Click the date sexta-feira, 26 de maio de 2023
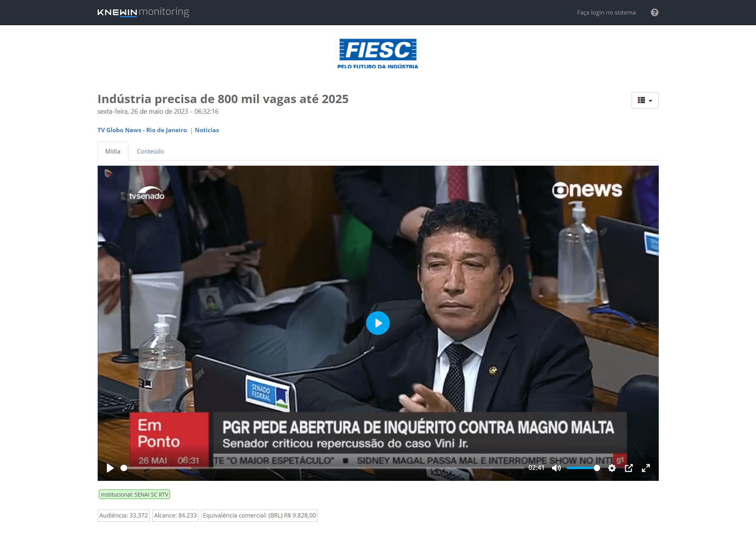 pyautogui.click(x=158, y=112)
